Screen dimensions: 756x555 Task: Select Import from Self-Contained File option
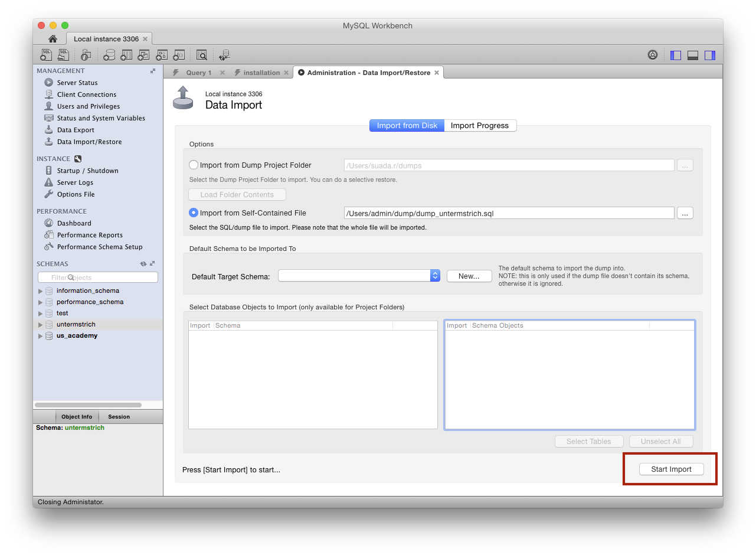(194, 213)
